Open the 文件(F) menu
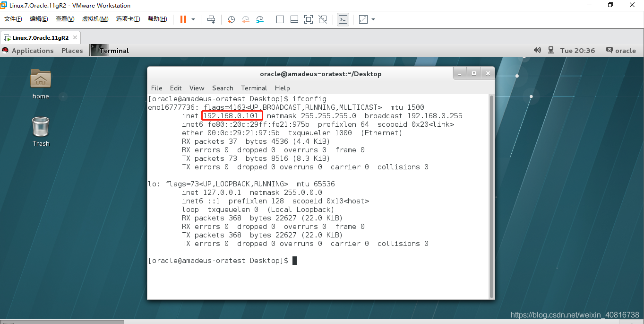This screenshot has height=324, width=644. [x=13, y=19]
